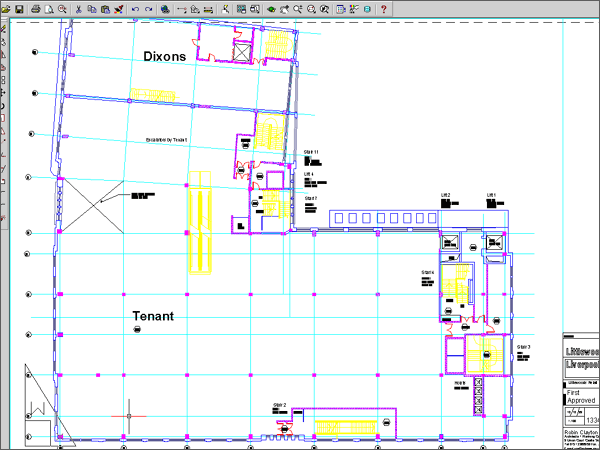The height and width of the screenshot is (450, 600).
Task: Click the Stair 4 annotation
Action: (x=428, y=272)
